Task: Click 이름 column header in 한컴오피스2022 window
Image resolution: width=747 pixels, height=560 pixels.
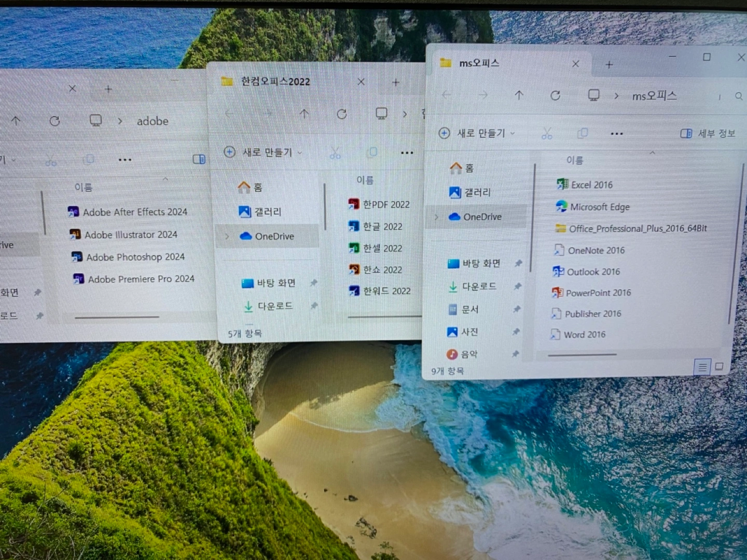Action: tap(365, 180)
